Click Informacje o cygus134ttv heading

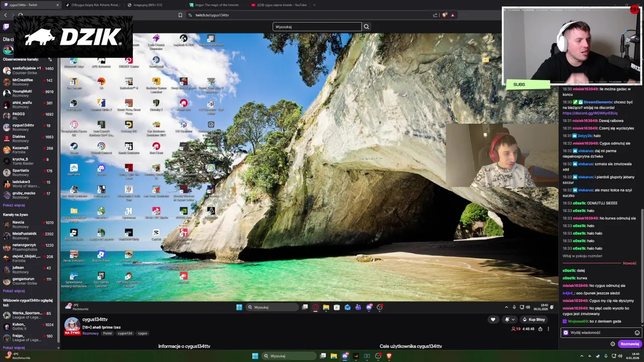point(184,346)
